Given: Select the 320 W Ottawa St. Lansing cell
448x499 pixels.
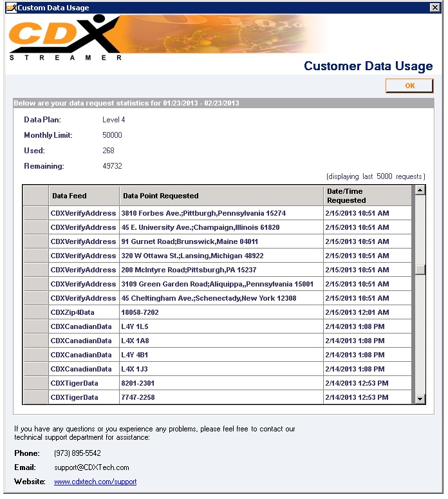Looking at the screenshot, I should [221, 256].
